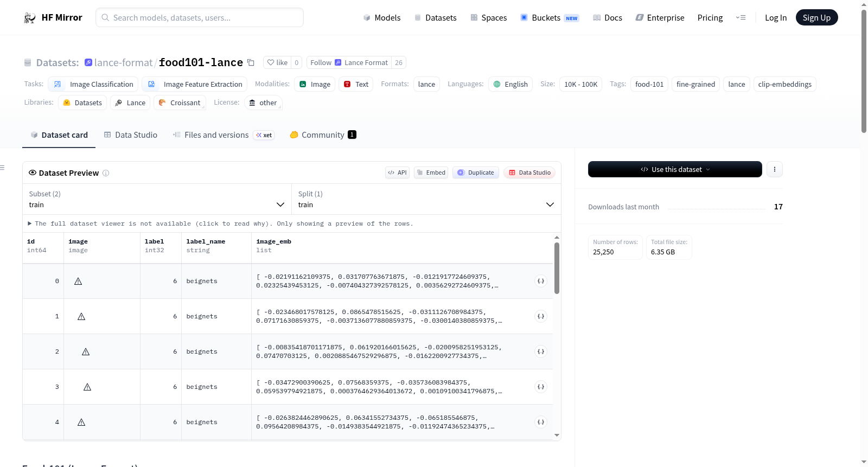Select the Image Feature Extraction tag
The width and height of the screenshot is (868, 467).
tap(195, 84)
